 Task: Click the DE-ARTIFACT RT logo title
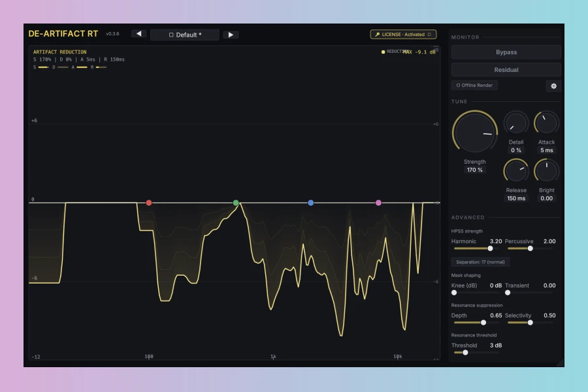pos(63,34)
